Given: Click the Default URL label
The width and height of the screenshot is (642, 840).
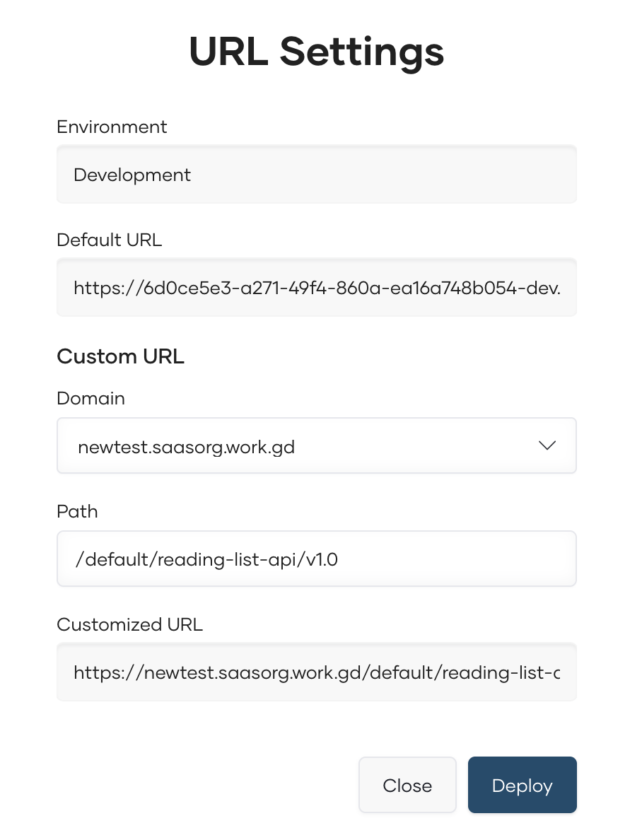Looking at the screenshot, I should click(109, 240).
